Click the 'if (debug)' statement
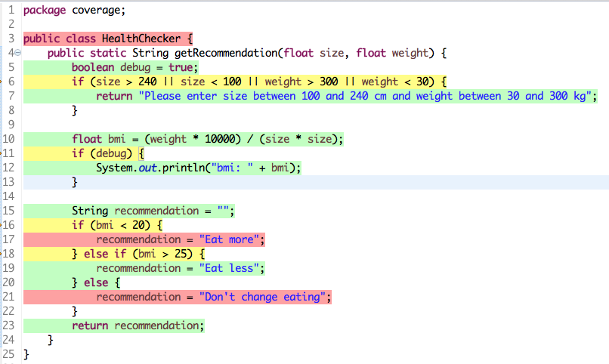This screenshot has height=364, width=609. (108, 153)
